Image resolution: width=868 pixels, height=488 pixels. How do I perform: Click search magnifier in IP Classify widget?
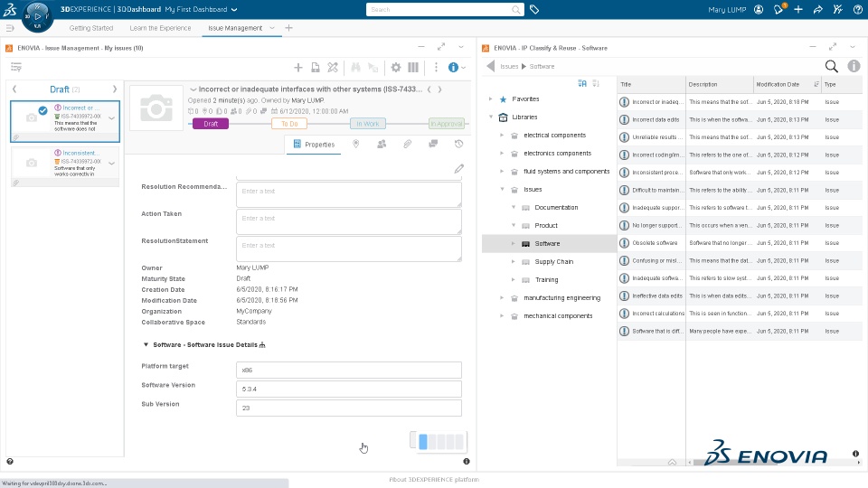832,66
